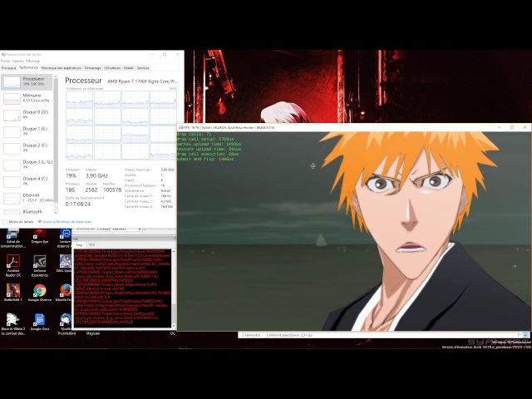532x399 pixels.
Task: Click the 0:17:08:24 uptime value
Action: pyautogui.click(x=78, y=204)
